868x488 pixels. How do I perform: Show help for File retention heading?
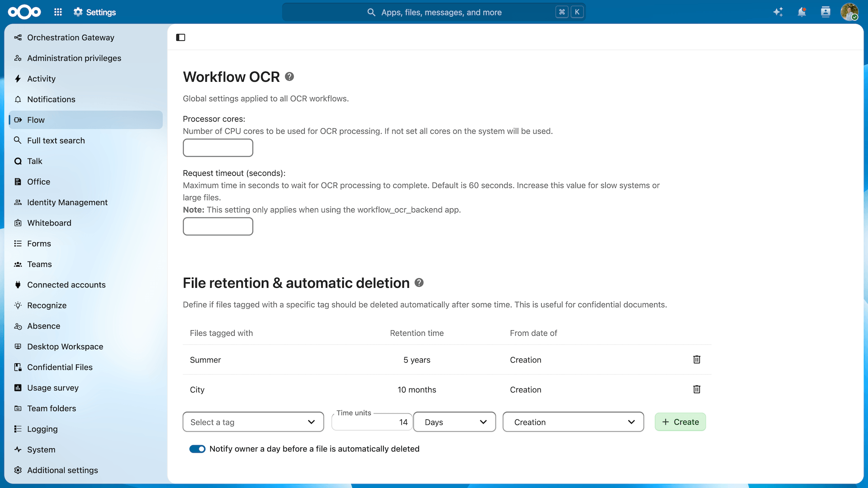click(419, 283)
